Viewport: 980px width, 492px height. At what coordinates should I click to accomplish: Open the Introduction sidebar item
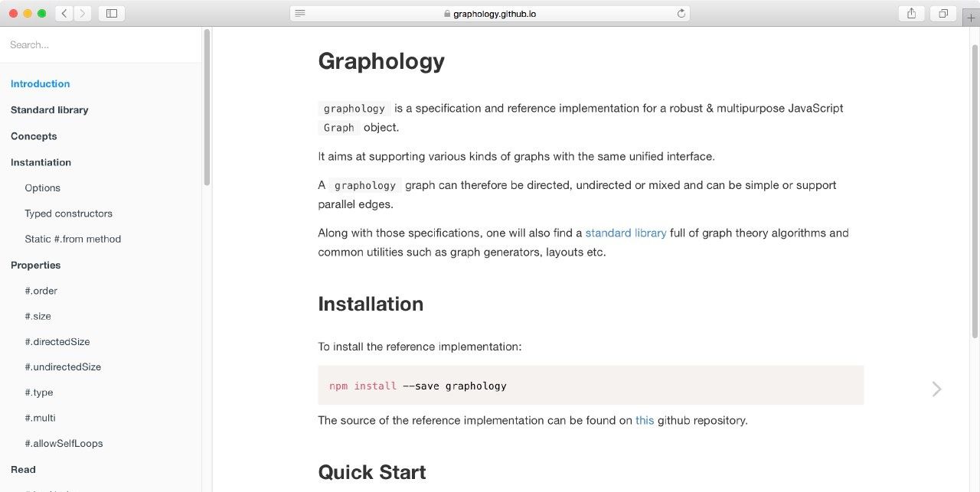pos(41,84)
